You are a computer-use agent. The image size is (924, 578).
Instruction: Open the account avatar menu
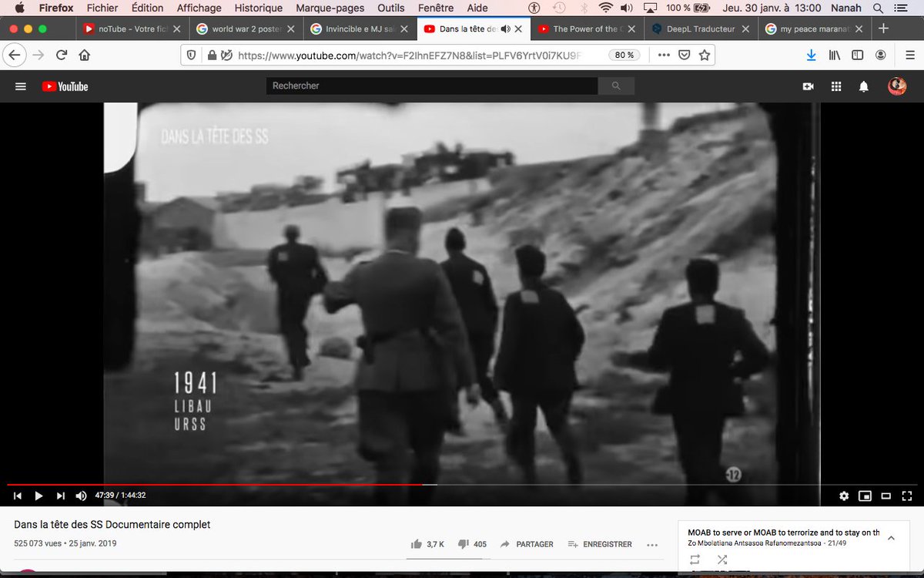click(897, 86)
